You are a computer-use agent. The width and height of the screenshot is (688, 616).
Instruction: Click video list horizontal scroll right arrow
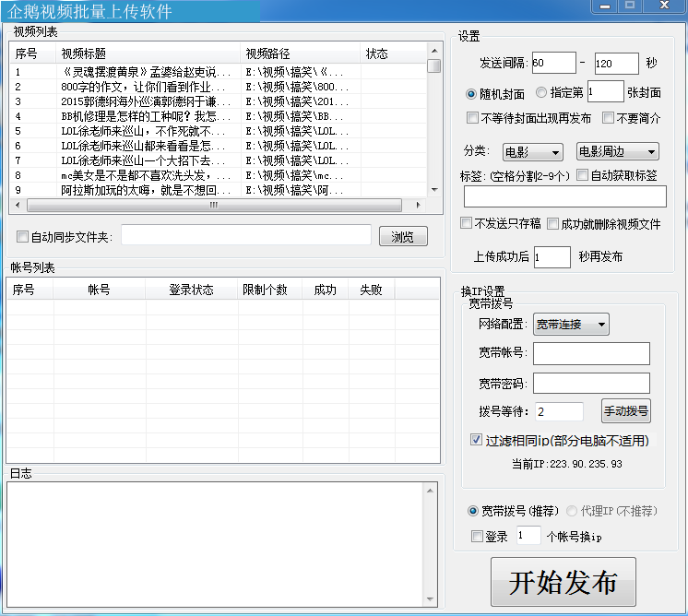pos(418,205)
